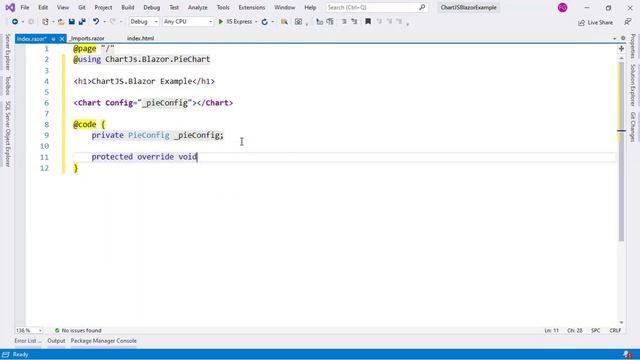The height and width of the screenshot is (360, 640).
Task: Open the Tools menu
Action: click(x=223, y=7)
